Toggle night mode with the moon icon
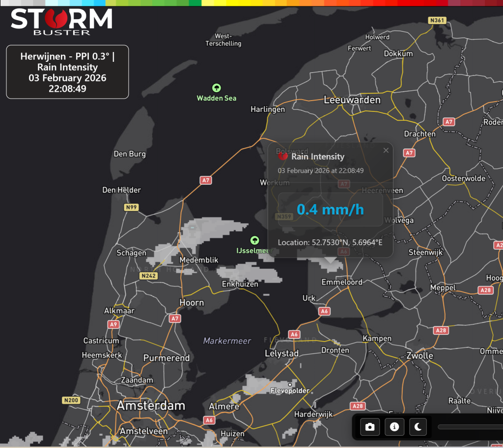 [418, 427]
